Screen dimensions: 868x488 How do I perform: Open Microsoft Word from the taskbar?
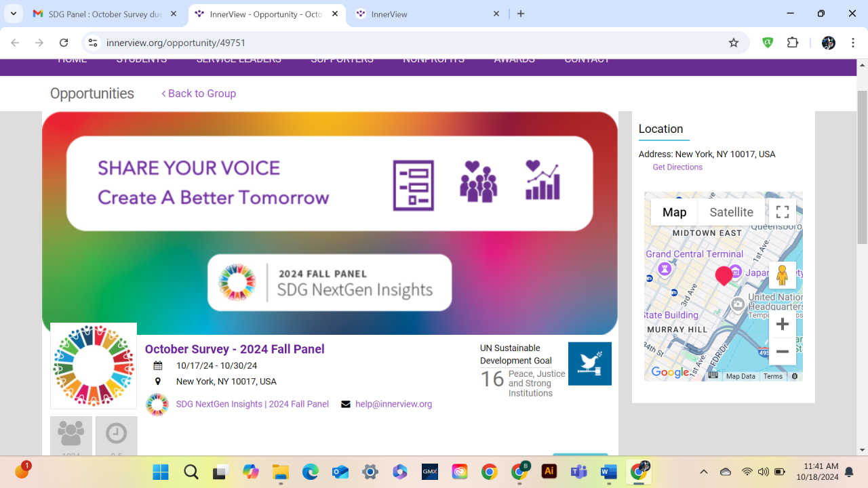pyautogui.click(x=609, y=472)
